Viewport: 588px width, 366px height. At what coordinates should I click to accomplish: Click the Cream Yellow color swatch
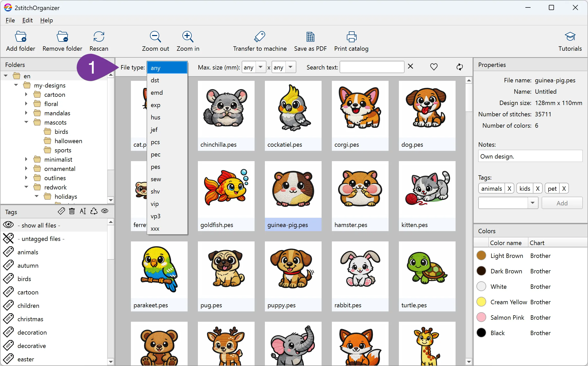click(x=481, y=302)
